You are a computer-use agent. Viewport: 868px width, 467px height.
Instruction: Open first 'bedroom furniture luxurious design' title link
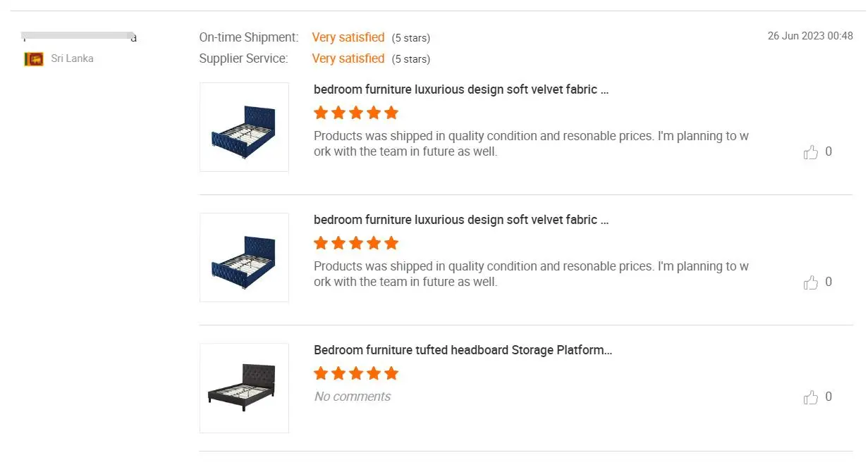point(461,89)
